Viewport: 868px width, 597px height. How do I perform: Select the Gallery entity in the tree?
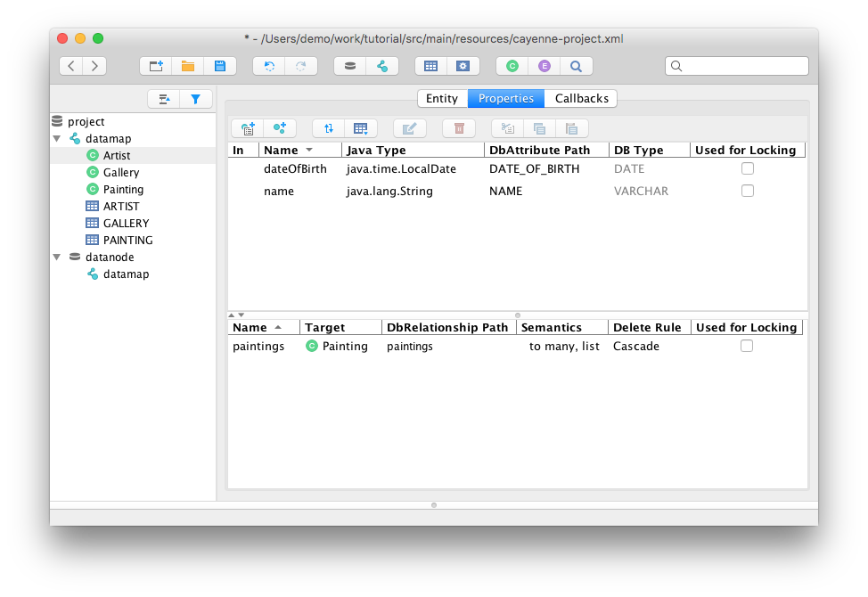(121, 173)
